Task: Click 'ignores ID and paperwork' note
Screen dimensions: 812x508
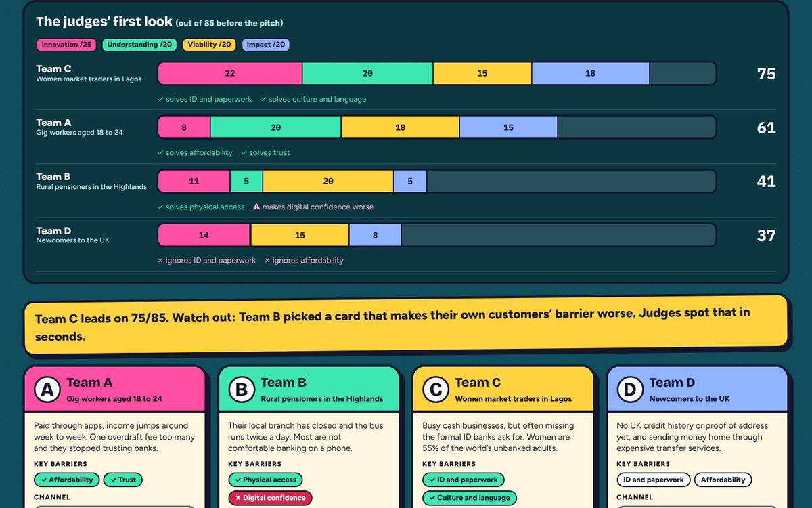Action: coord(206,261)
